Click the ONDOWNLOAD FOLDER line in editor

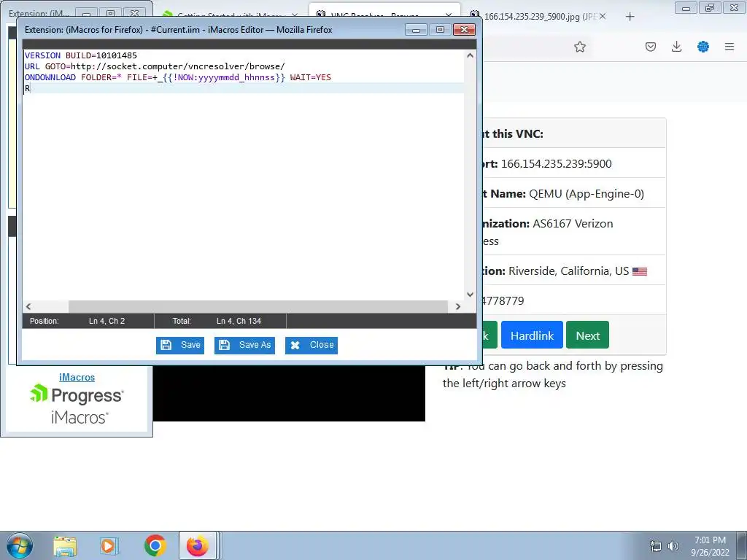coord(178,77)
